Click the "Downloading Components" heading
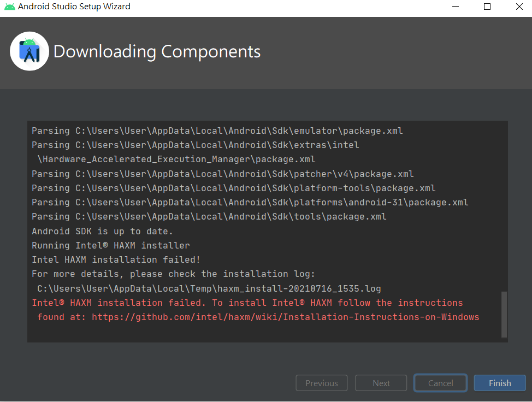The image size is (532, 402). pos(157,51)
